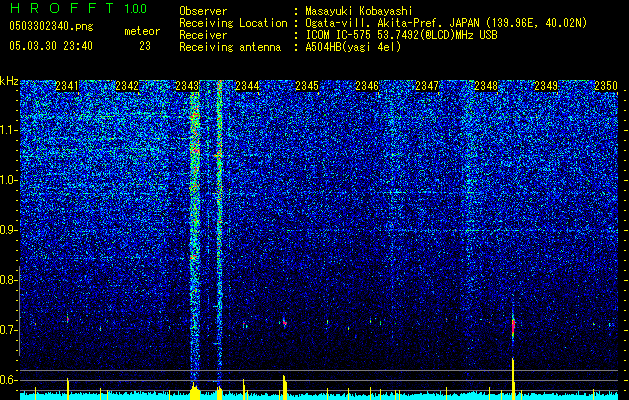Click the meteor count value 23
This screenshot has width=629, height=400.
click(145, 46)
